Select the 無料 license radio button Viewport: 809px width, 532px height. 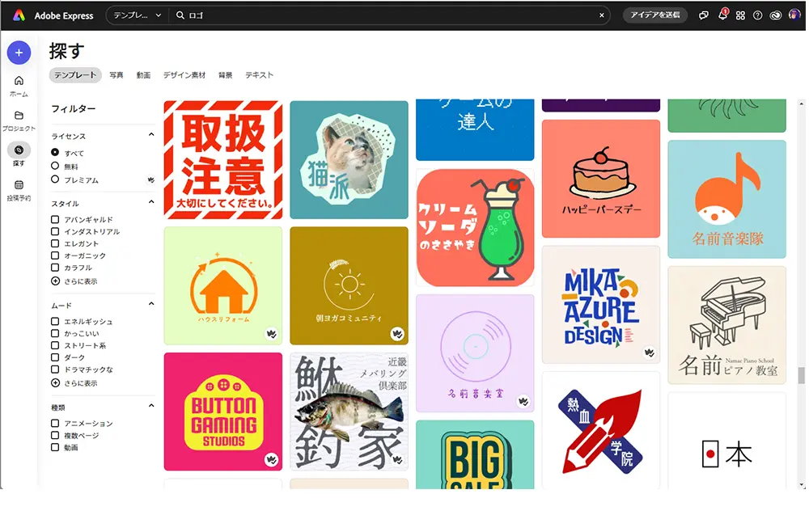coord(55,166)
